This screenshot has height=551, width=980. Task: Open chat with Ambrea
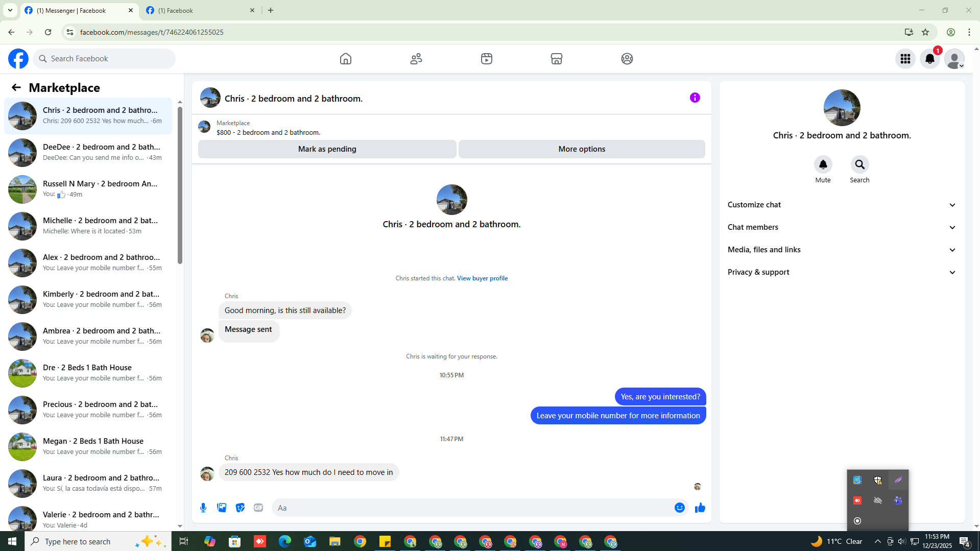[88, 337]
